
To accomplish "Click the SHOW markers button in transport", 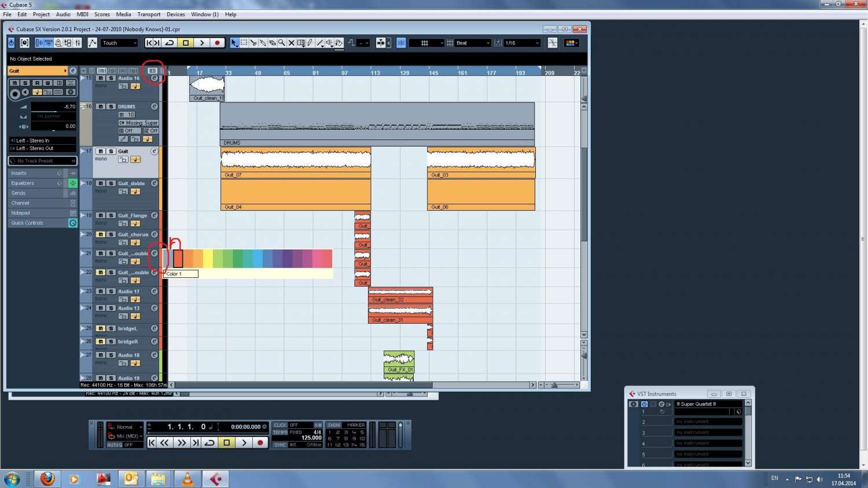I will click(x=334, y=425).
